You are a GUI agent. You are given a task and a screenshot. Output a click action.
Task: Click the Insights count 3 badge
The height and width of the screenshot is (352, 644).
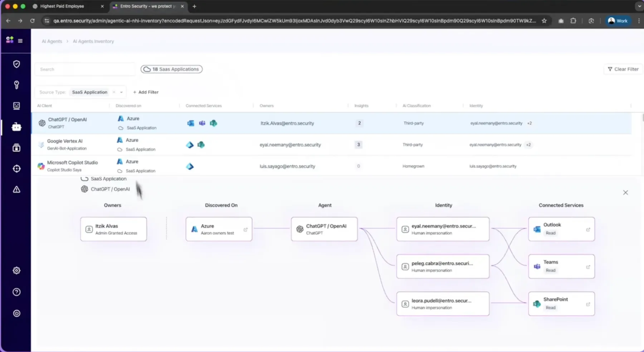pos(358,145)
